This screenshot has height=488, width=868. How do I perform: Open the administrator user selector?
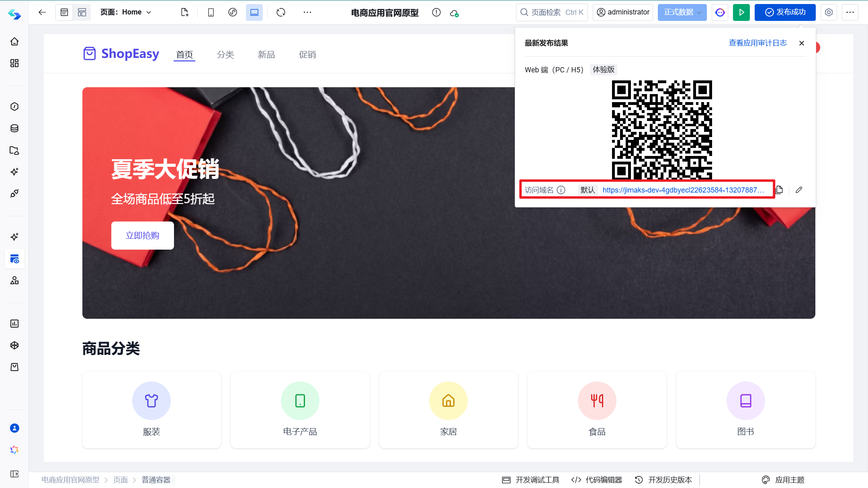click(623, 12)
